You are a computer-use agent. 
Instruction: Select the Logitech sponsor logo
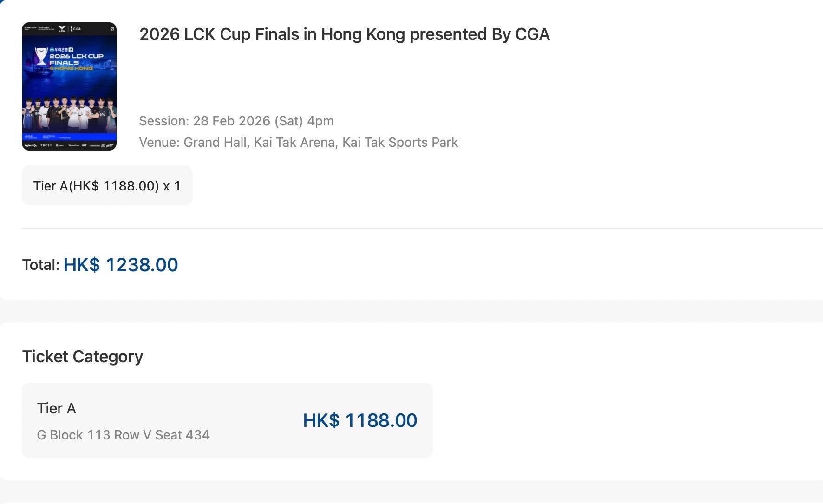point(30,145)
